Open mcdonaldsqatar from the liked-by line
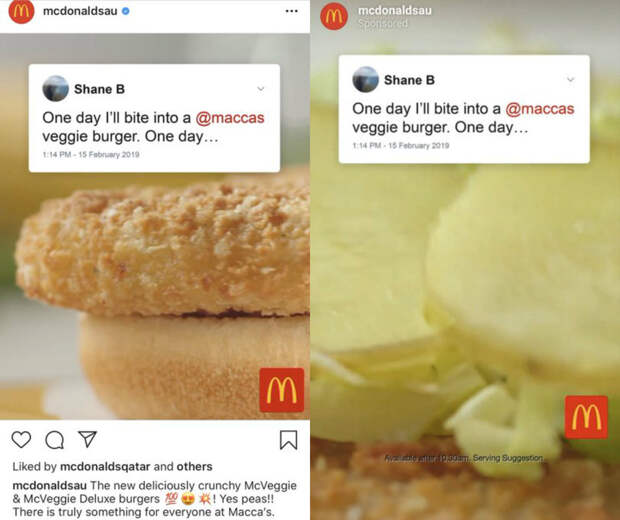Viewport: 620px width, 520px height. 106,467
